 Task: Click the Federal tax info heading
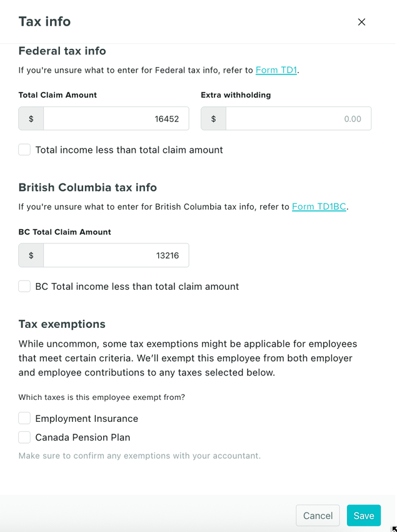point(63,51)
